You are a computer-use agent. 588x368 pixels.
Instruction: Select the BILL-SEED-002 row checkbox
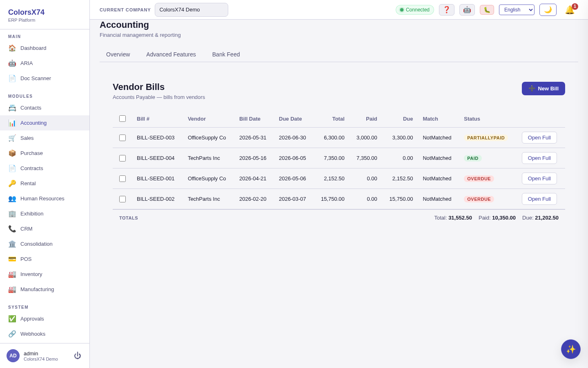pyautogui.click(x=122, y=199)
